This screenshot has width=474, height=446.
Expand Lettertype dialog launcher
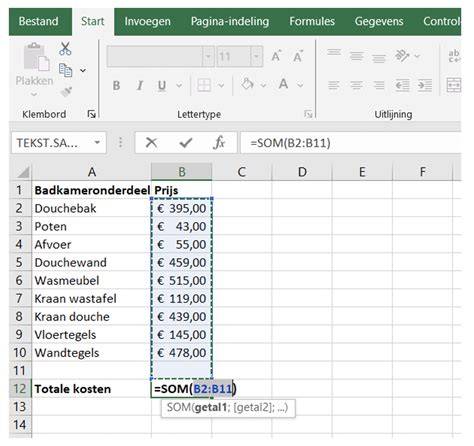tap(308, 114)
